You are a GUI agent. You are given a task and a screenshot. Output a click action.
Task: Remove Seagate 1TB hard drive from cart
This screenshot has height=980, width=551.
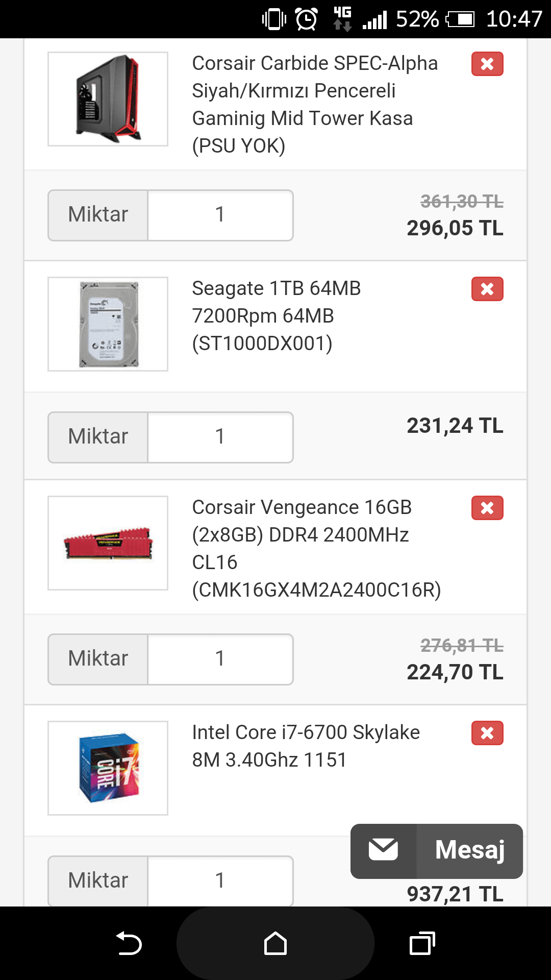click(487, 289)
